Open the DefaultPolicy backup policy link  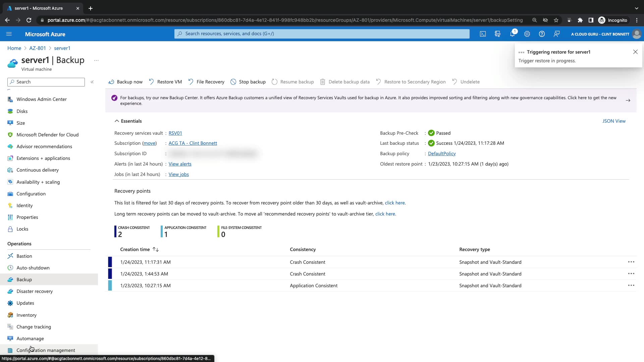point(442,154)
